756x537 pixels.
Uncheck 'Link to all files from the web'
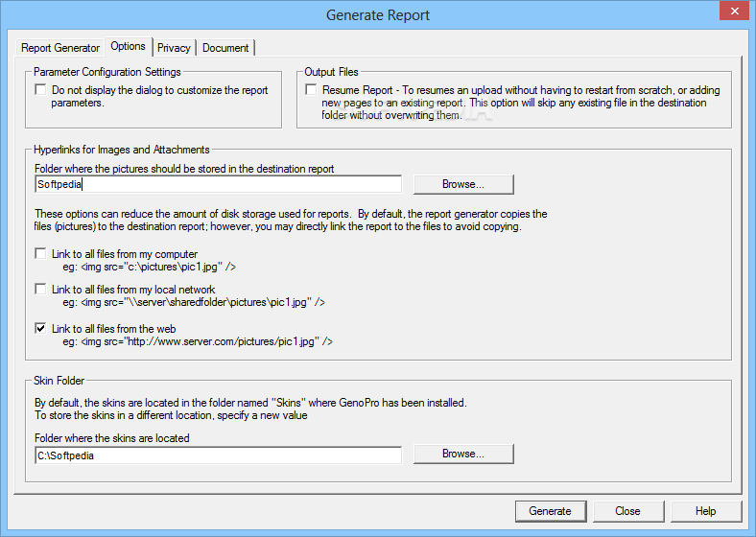pos(40,328)
